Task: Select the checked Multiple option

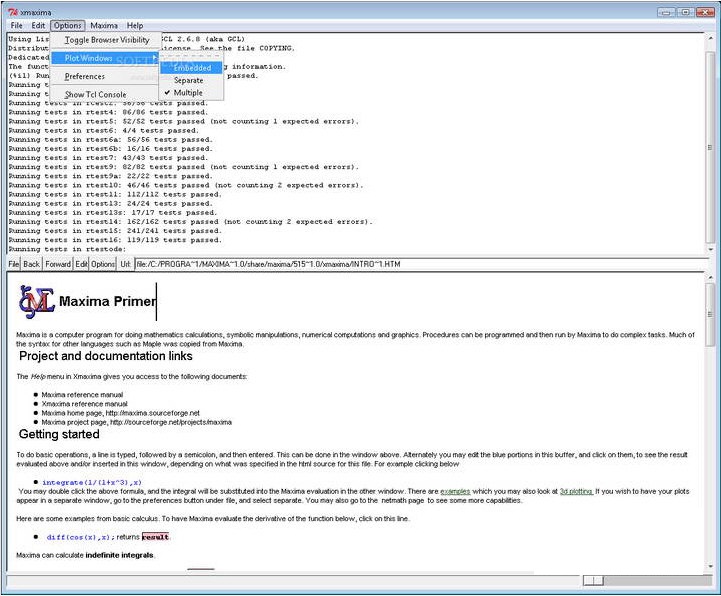Action: point(192,93)
